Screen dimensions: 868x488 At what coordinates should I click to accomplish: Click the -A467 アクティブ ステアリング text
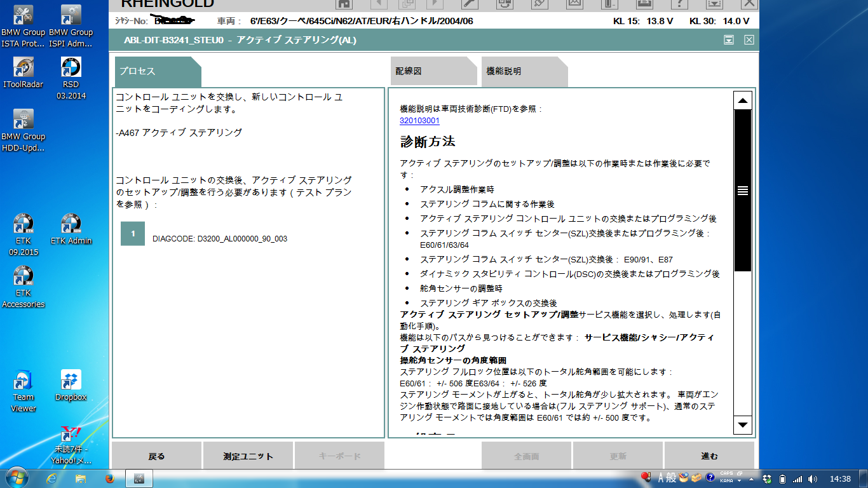pyautogui.click(x=179, y=133)
